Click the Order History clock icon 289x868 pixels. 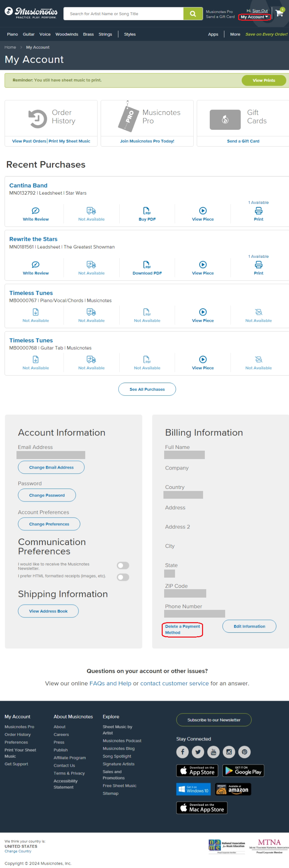pos(38,119)
